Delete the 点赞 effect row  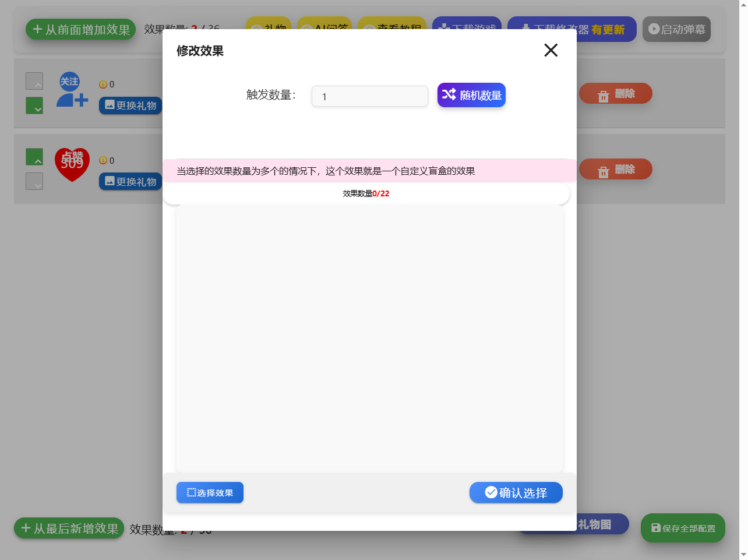pyautogui.click(x=615, y=170)
